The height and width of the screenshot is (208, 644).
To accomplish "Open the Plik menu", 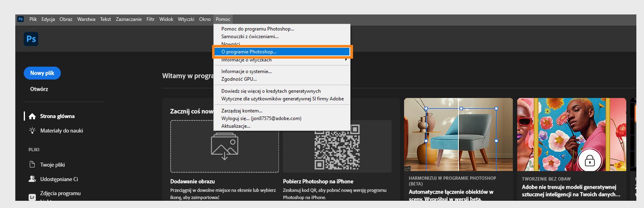I will [33, 19].
